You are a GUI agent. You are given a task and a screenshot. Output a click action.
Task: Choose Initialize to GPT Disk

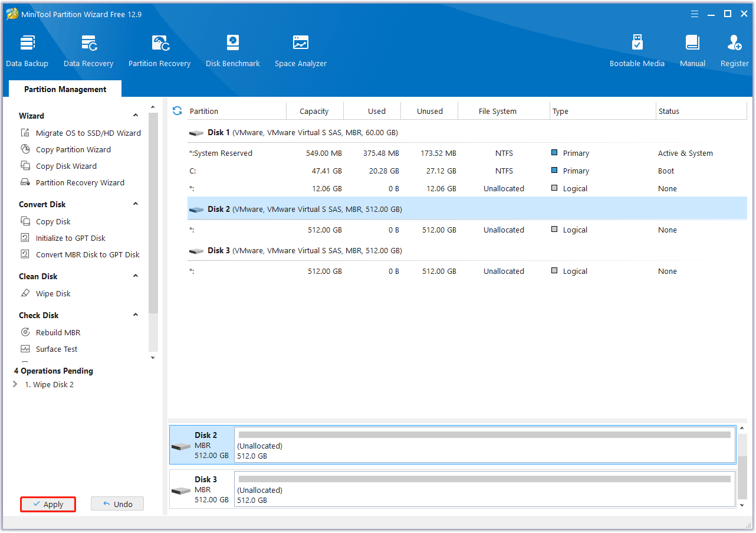(70, 238)
